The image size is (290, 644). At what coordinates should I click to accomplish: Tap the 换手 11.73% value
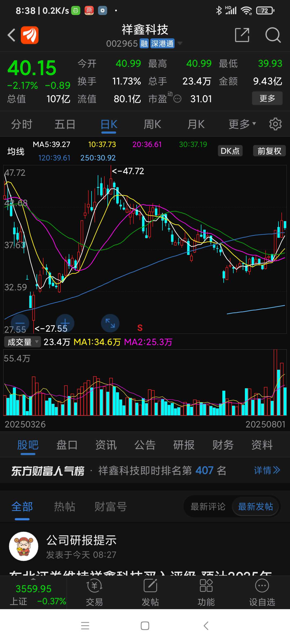[x=126, y=81]
